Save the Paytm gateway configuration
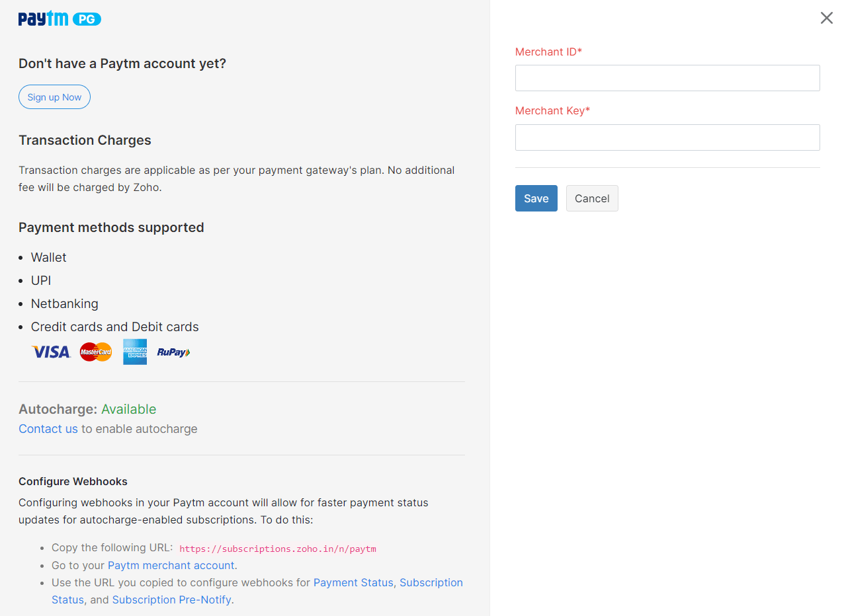 pyautogui.click(x=536, y=198)
